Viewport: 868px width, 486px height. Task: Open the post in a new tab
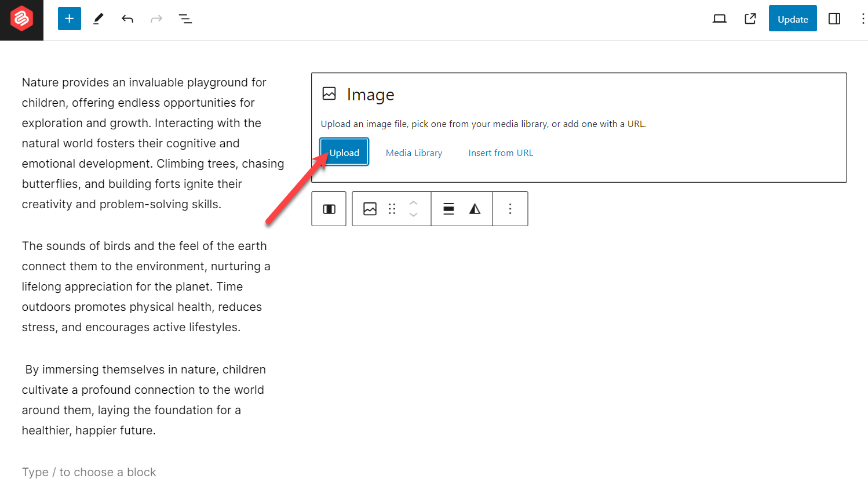coord(750,18)
